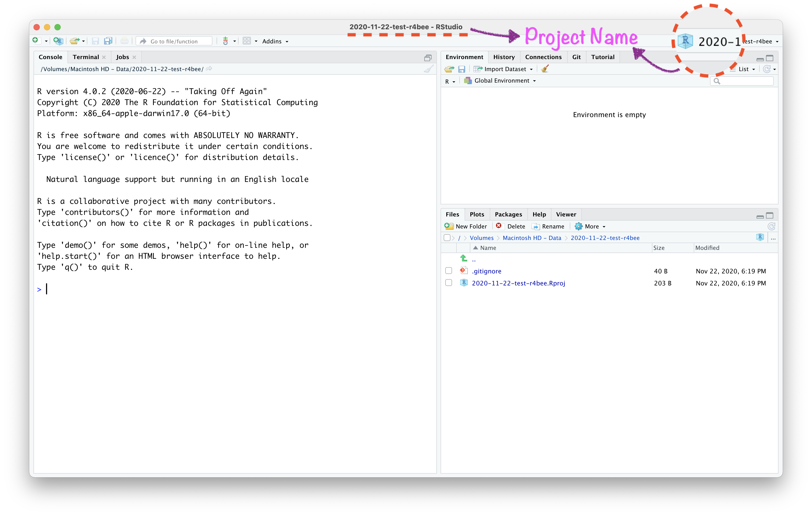The height and width of the screenshot is (516, 812).
Task: Click the console pane maximize icon
Action: (x=428, y=58)
